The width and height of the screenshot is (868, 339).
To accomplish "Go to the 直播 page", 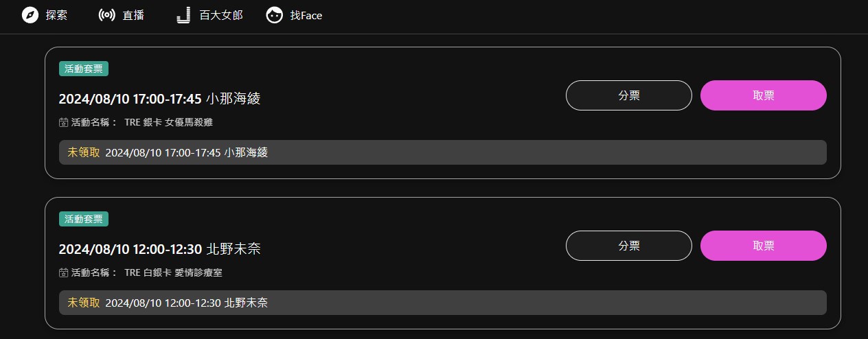I will [133, 15].
